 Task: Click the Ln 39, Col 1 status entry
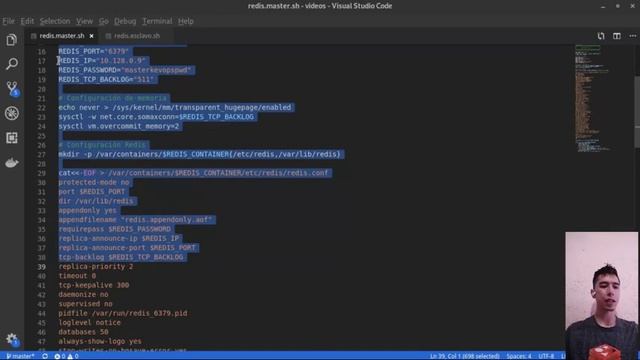point(464,356)
